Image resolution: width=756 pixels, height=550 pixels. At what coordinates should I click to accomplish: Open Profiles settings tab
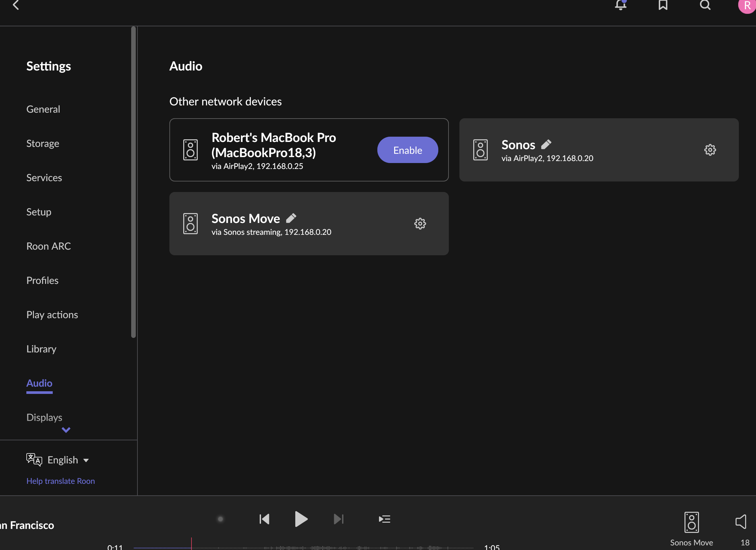[x=42, y=281]
